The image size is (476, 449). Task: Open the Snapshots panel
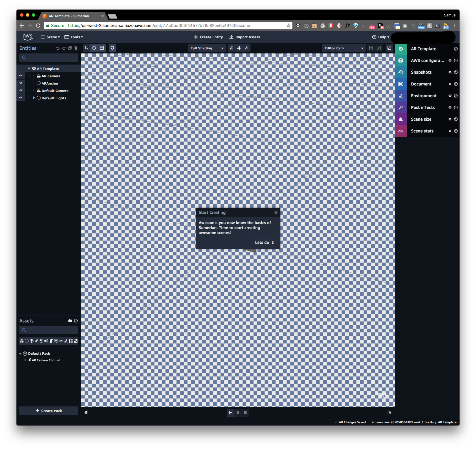421,72
